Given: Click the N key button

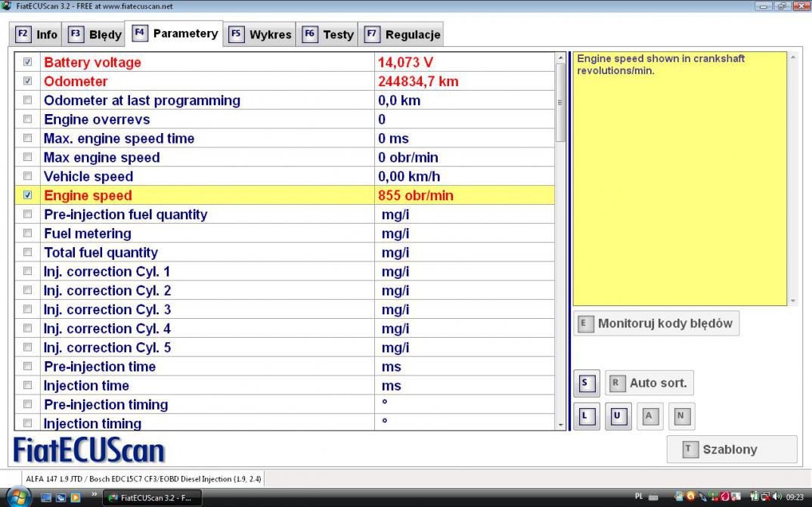Looking at the screenshot, I should point(681,416).
